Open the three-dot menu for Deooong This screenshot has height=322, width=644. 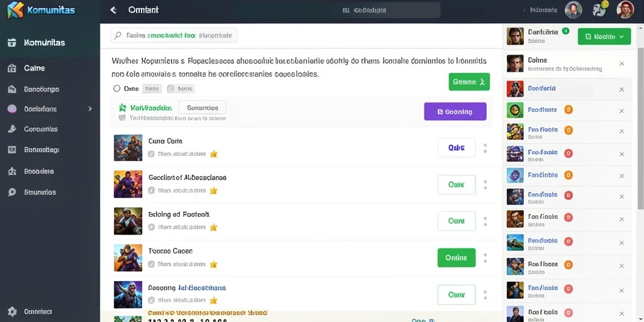click(x=485, y=295)
